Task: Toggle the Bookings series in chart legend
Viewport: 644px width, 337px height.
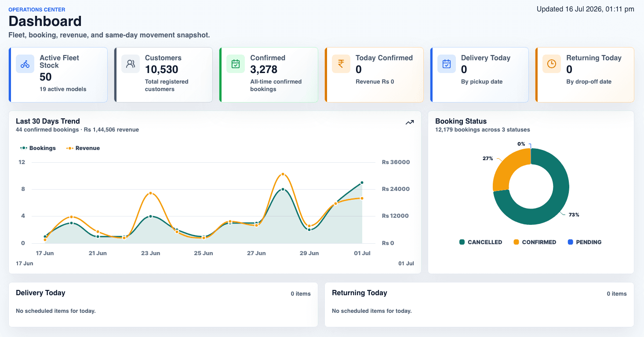Action: 38,148
